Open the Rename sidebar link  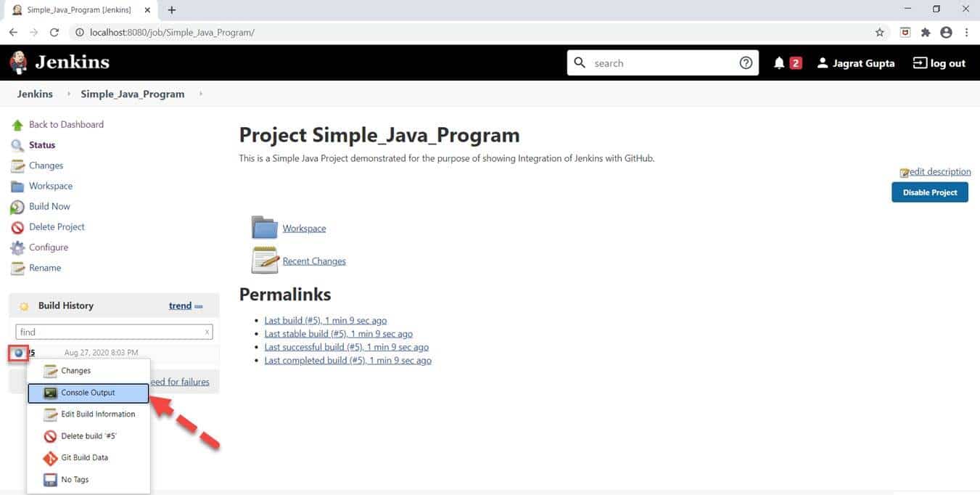tap(45, 268)
